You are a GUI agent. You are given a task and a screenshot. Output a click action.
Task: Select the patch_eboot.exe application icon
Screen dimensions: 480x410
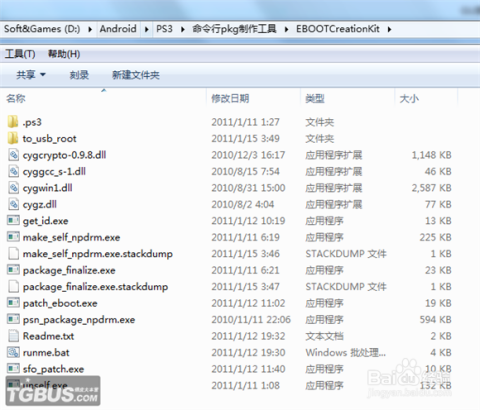13,303
